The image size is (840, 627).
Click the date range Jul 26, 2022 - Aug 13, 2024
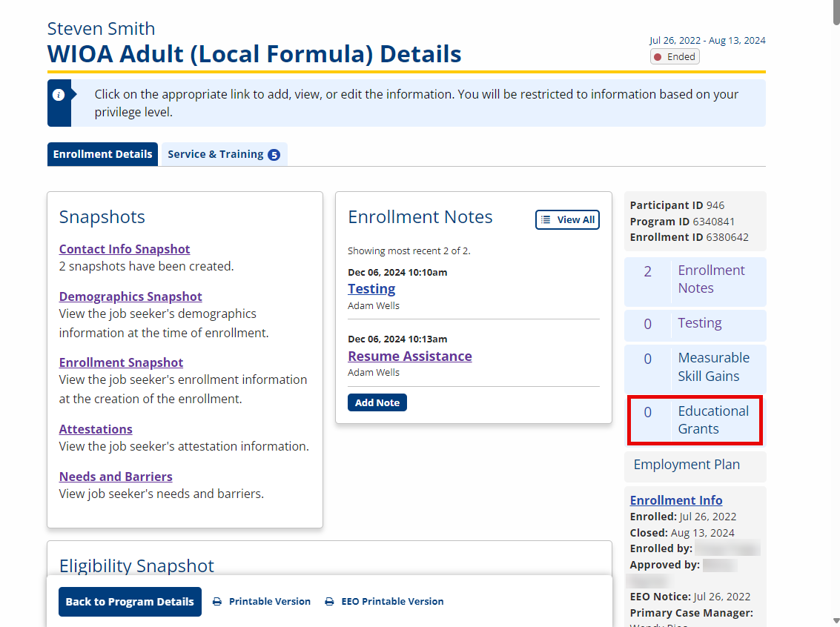tap(707, 41)
